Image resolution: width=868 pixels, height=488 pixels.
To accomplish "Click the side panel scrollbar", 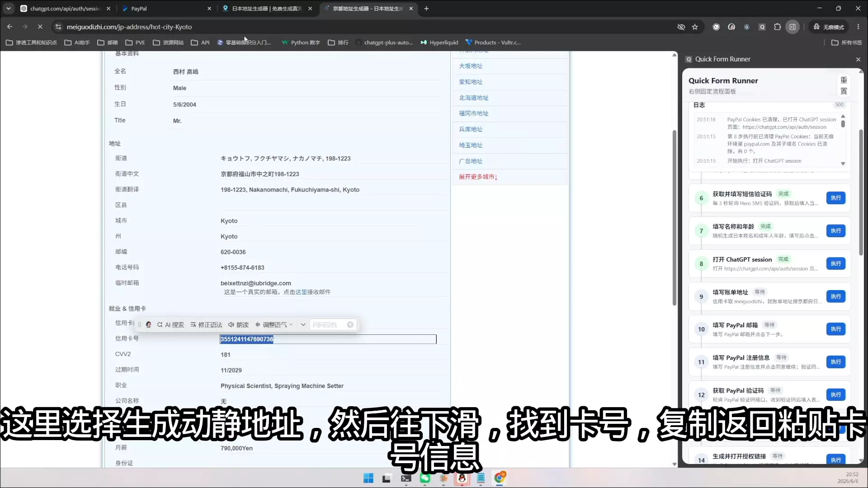I will (861, 192).
